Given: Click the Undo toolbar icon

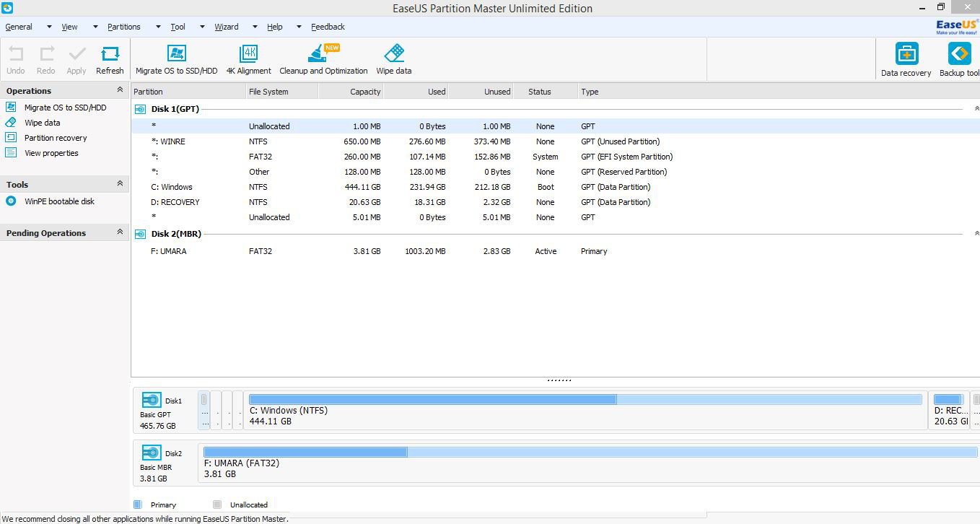Looking at the screenshot, I should point(16,55).
